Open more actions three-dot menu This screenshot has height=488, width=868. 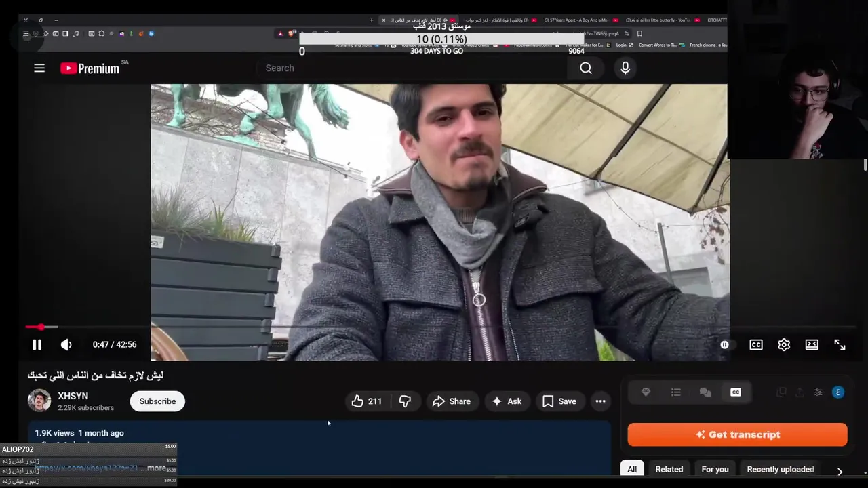600,401
